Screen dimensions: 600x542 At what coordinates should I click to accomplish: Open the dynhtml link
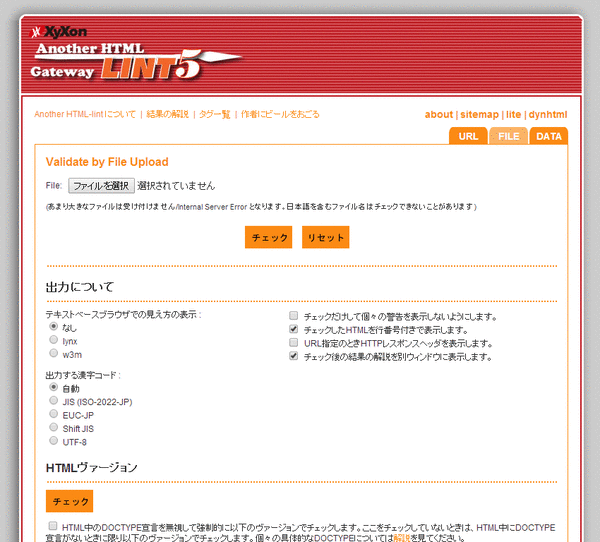pos(548,114)
